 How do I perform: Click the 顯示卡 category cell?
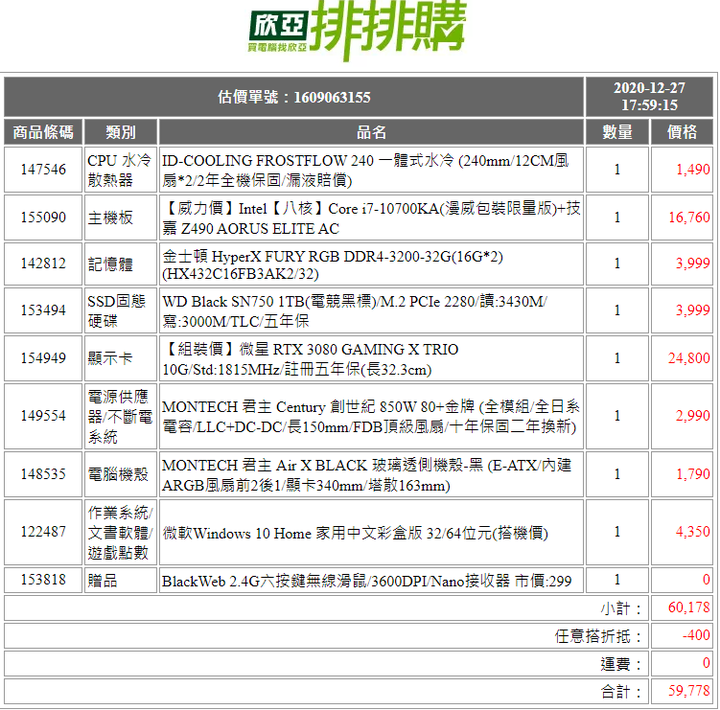tap(120, 358)
